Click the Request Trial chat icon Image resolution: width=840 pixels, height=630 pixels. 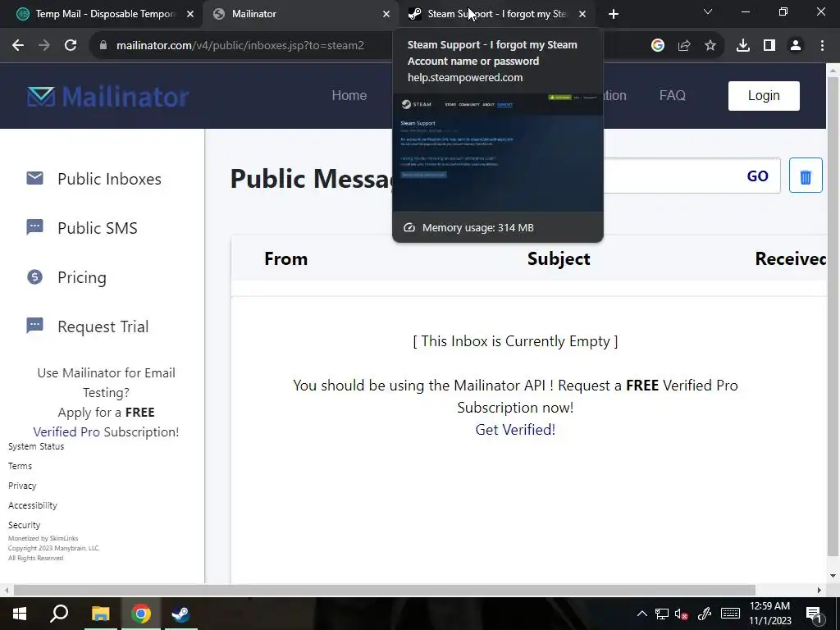pyautogui.click(x=34, y=326)
